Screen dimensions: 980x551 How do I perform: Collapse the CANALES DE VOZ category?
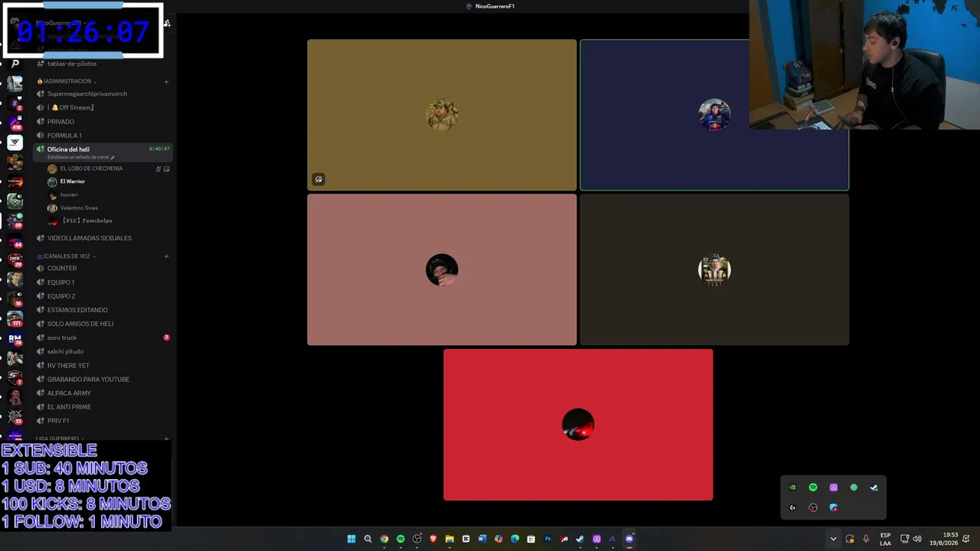point(67,256)
